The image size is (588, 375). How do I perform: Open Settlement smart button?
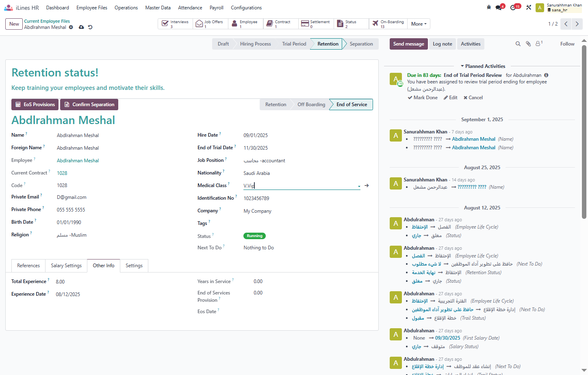(x=316, y=24)
